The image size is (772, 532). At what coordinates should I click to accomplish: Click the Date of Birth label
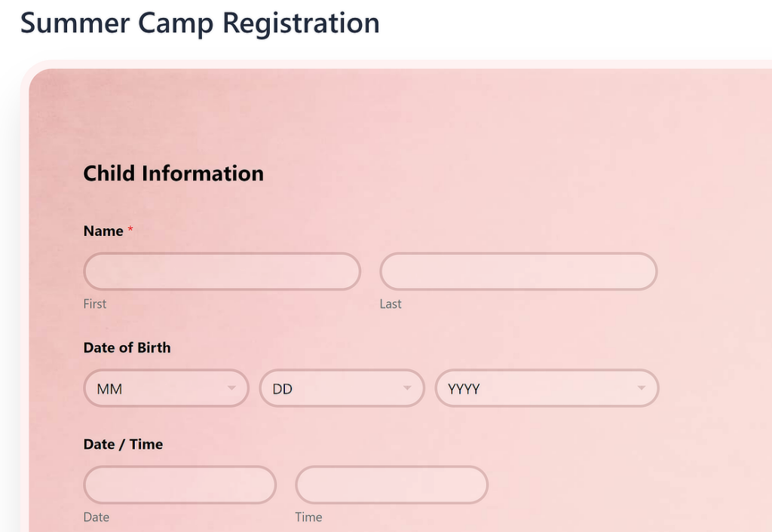point(127,347)
